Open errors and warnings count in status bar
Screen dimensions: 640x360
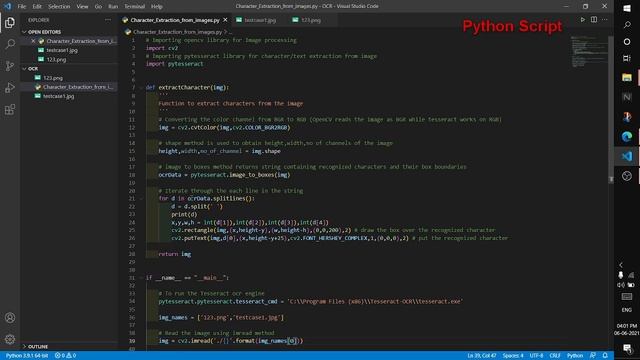pyautogui.click(x=65, y=356)
